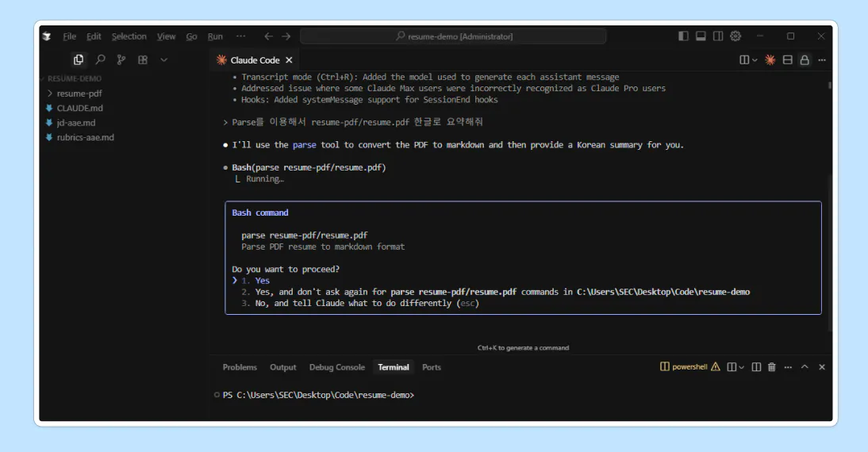The width and height of the screenshot is (868, 452).
Task: Switch to the Output panel tab
Action: 283,367
